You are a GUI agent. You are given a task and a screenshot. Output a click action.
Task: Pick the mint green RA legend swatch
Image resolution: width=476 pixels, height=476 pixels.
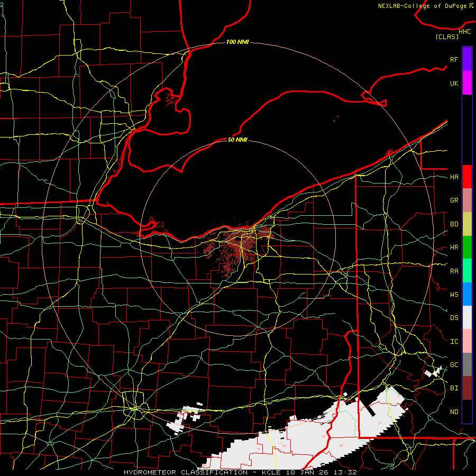(x=467, y=271)
